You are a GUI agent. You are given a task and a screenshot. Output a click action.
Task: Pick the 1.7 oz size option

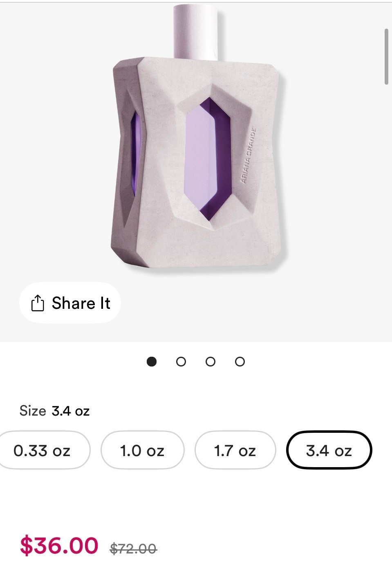click(x=235, y=450)
